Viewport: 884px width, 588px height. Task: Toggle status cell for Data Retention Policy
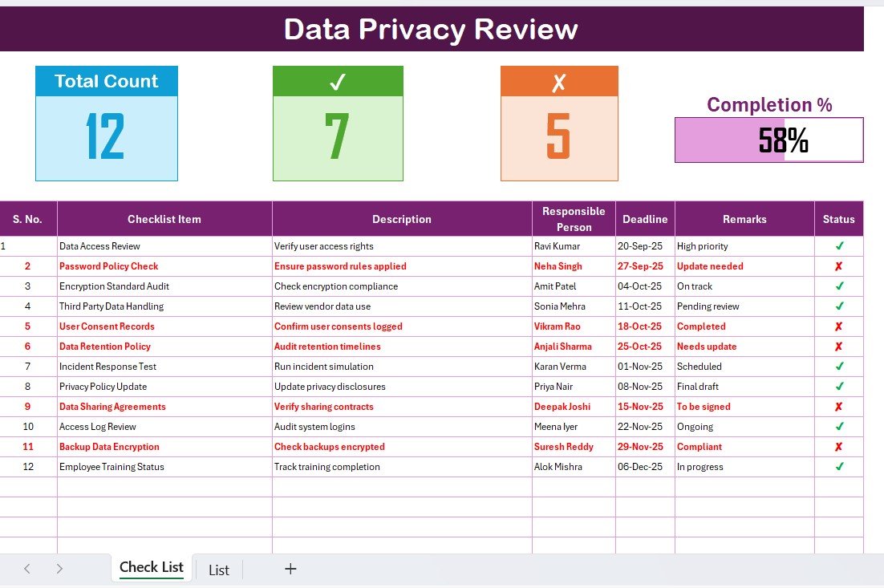[839, 347]
